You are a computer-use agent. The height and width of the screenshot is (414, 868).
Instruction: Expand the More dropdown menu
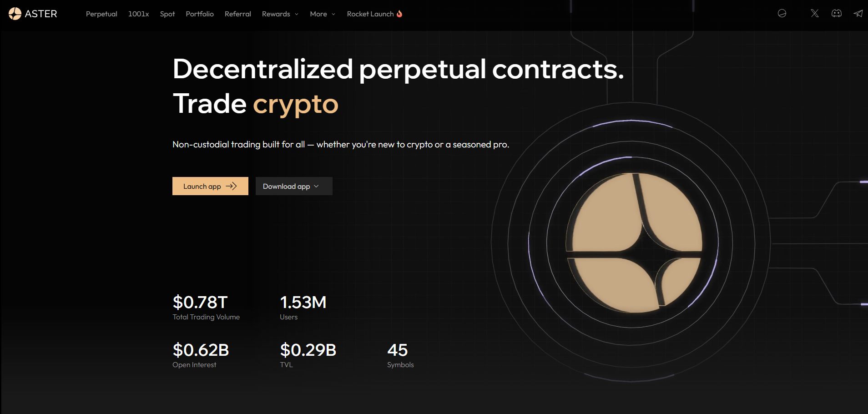(x=323, y=14)
